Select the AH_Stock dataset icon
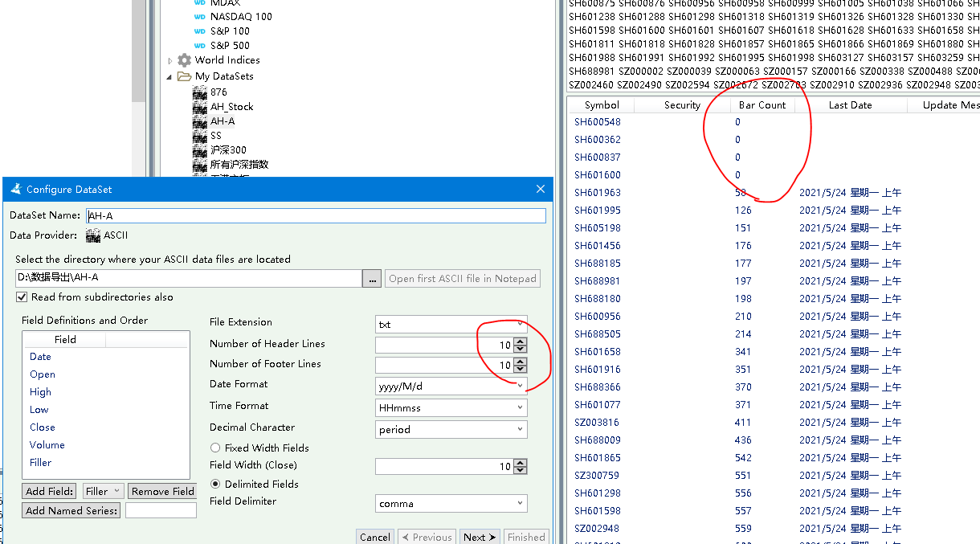Viewport: 980px width, 544px height. pos(200,107)
